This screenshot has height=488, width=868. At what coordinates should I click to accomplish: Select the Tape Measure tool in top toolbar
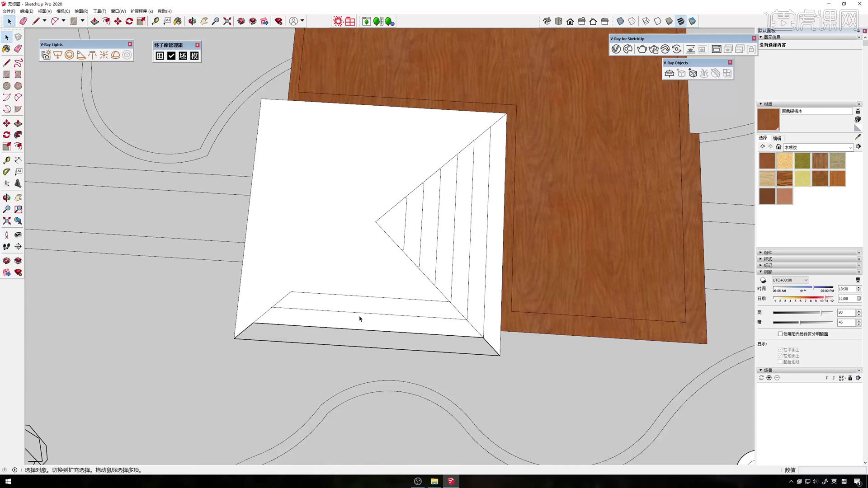tap(155, 21)
